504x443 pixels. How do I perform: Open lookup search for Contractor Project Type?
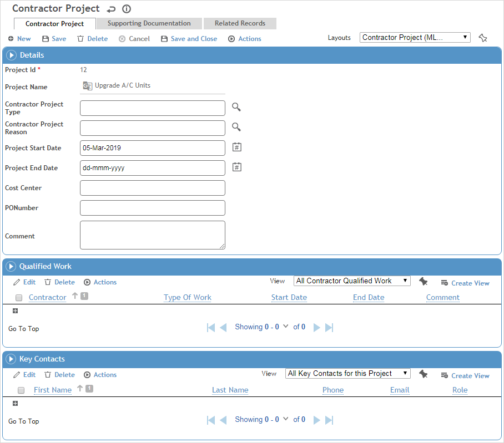(236, 108)
